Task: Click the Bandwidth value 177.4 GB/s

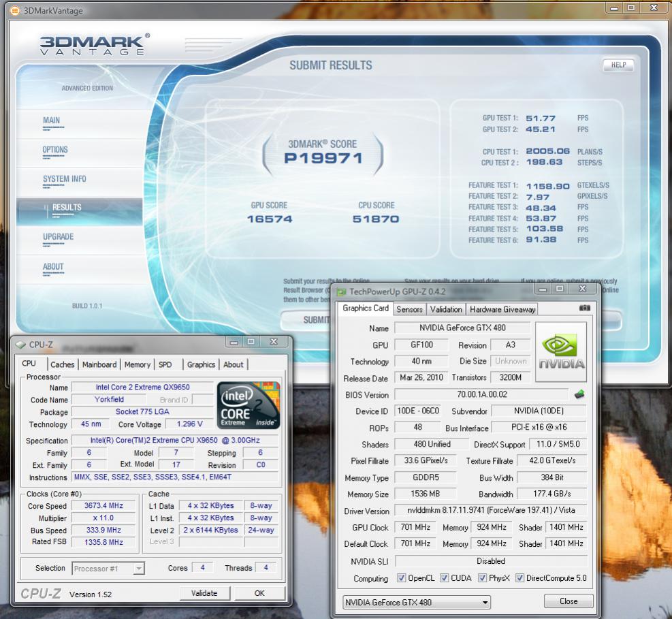Action: (552, 494)
